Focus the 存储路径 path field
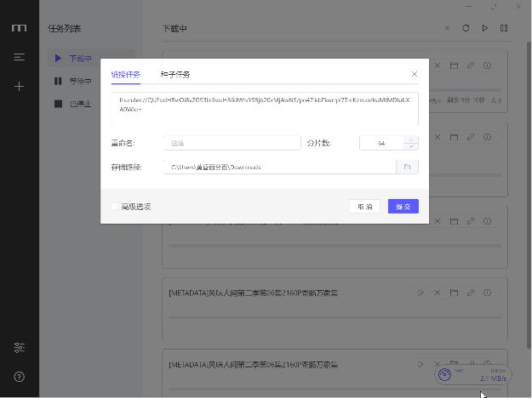Viewport: 532px width, 398px height. click(280, 167)
